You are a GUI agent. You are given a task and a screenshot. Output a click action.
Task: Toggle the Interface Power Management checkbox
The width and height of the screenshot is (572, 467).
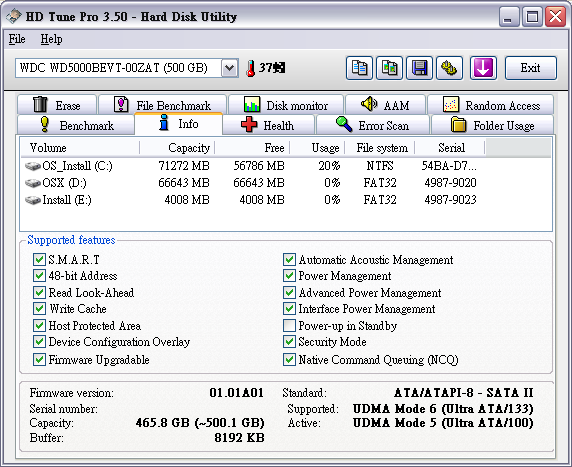(x=289, y=309)
